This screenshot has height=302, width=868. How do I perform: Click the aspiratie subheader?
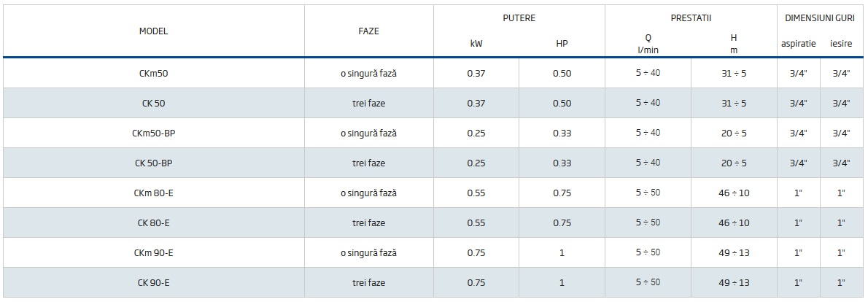[x=799, y=44]
